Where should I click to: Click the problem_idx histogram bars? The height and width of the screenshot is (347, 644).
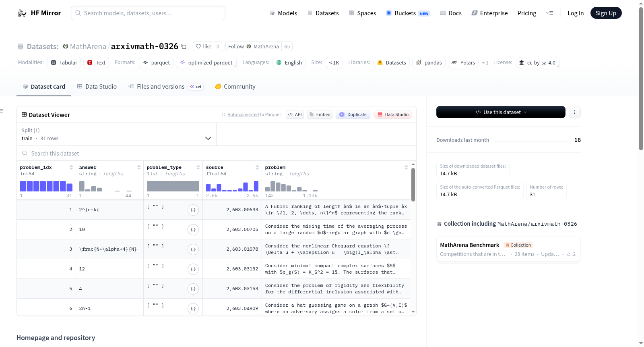tap(46, 186)
